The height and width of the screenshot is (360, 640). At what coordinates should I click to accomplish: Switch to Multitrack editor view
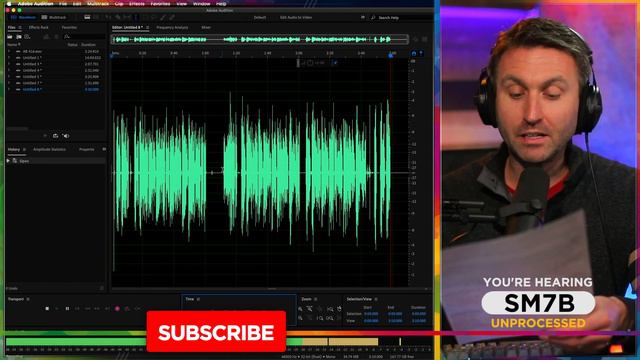click(x=54, y=18)
